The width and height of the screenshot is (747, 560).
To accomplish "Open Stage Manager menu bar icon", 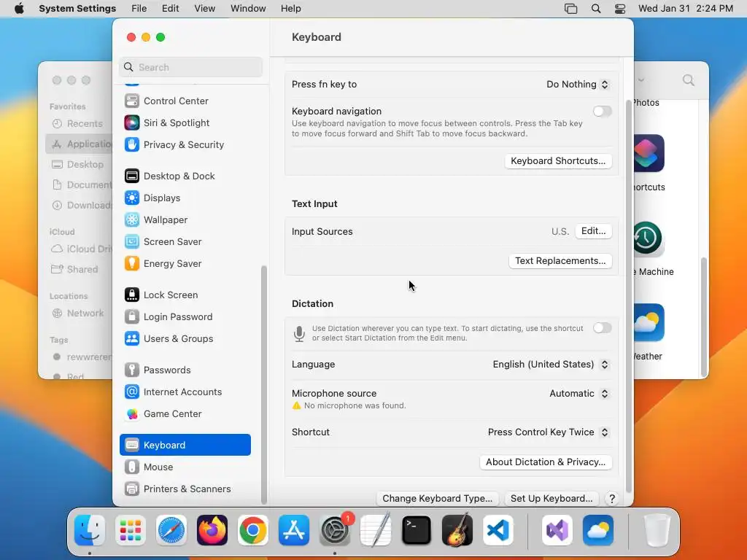I will pyautogui.click(x=570, y=9).
